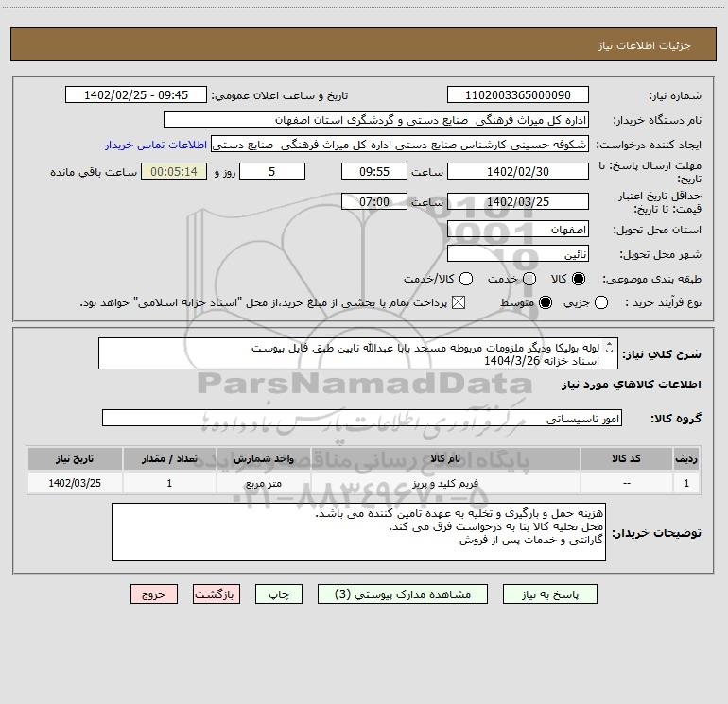Screen dimensions: 728x704
Task: Open buyer contact info link اطلاعات تماس خریدار
Action: [x=156, y=145]
